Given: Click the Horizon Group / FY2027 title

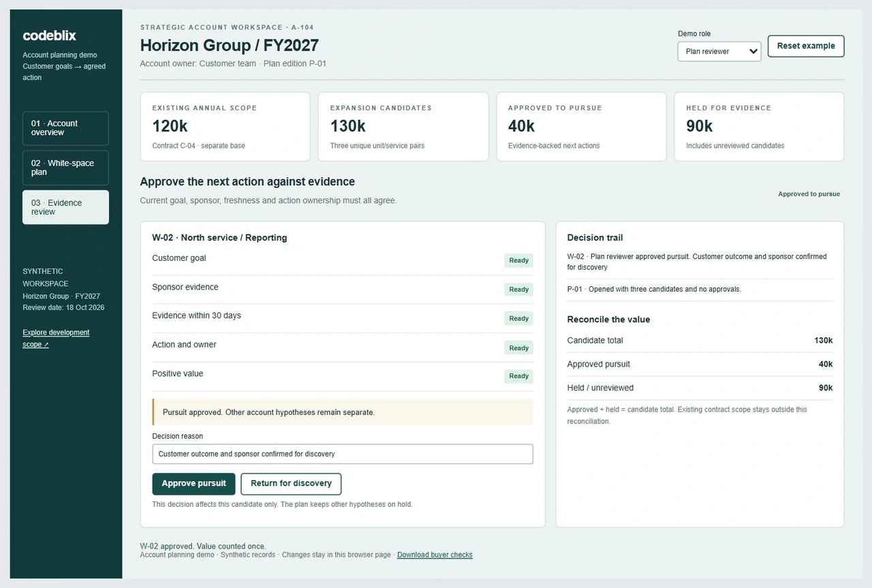Looking at the screenshot, I should [x=229, y=46].
